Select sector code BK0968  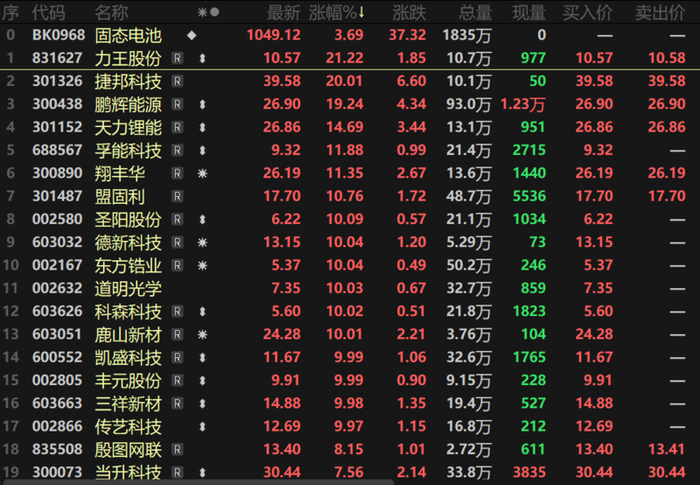pyautogui.click(x=58, y=35)
